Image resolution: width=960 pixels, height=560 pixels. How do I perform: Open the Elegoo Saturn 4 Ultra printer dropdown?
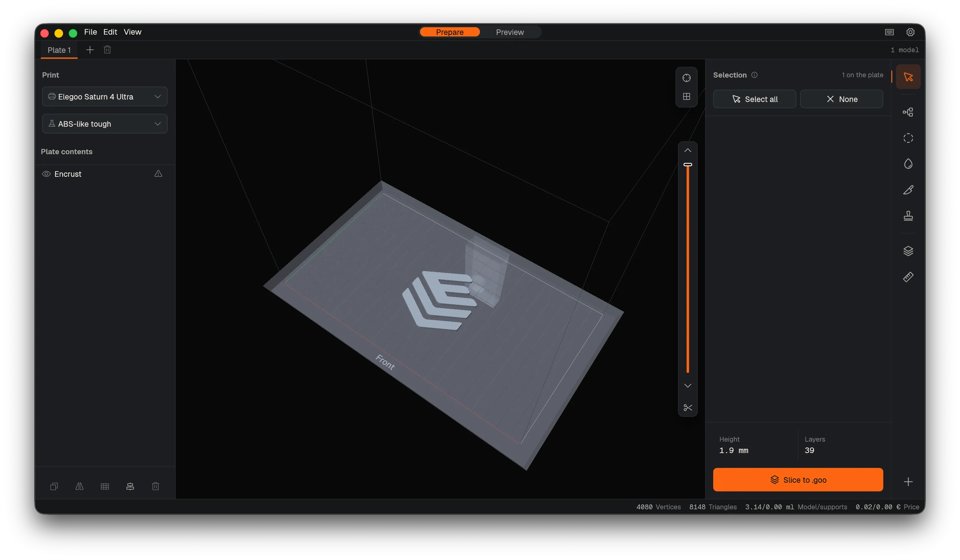(x=104, y=97)
